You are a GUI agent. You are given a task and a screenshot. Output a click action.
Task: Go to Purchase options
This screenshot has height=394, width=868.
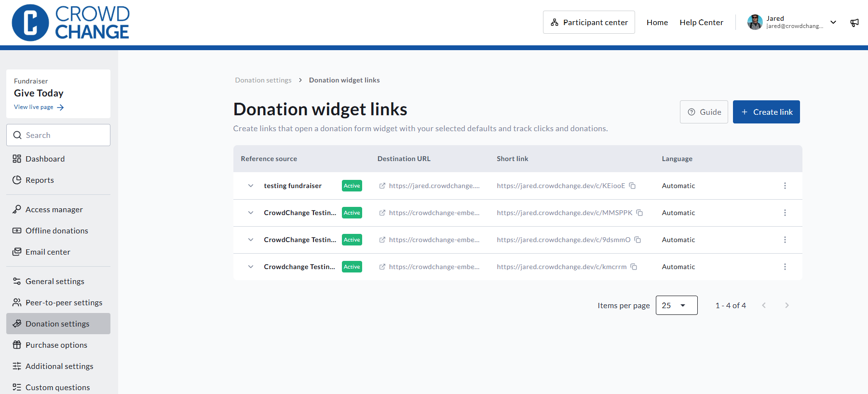click(x=58, y=345)
